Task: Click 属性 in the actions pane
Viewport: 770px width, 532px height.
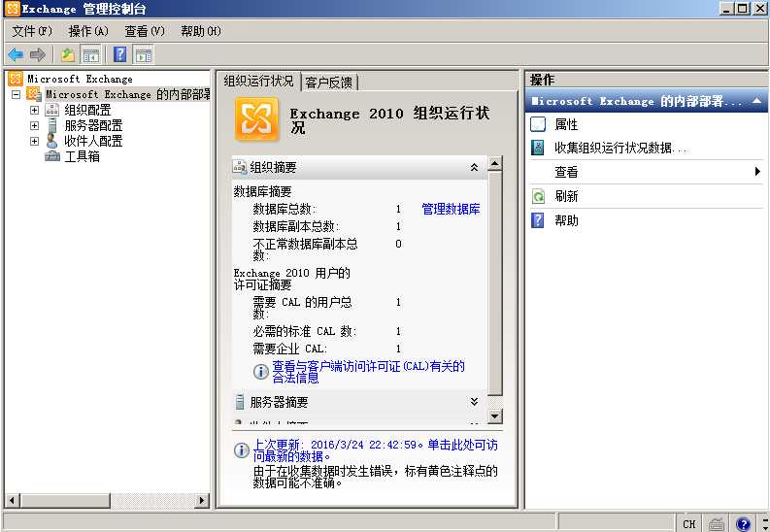Action: tap(566, 124)
